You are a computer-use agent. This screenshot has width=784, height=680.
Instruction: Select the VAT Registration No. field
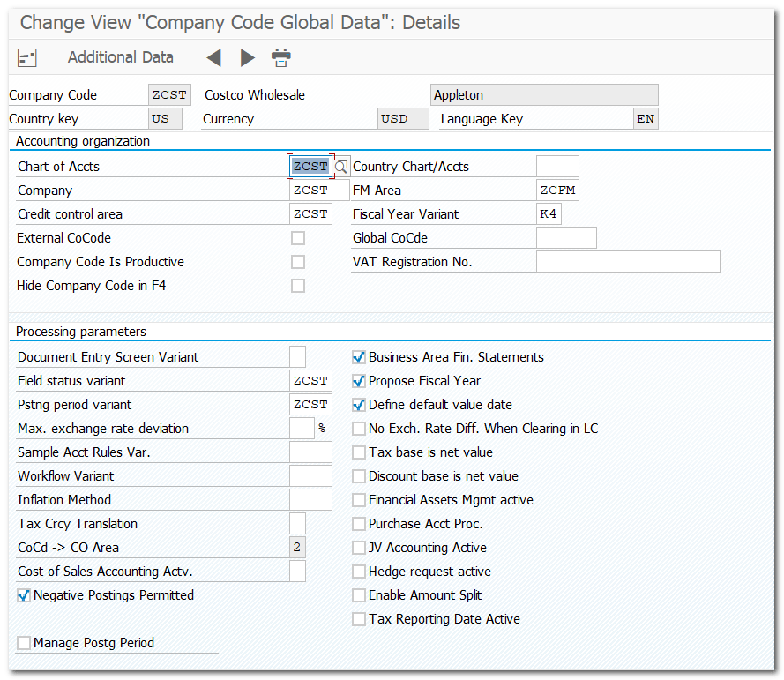(628, 262)
